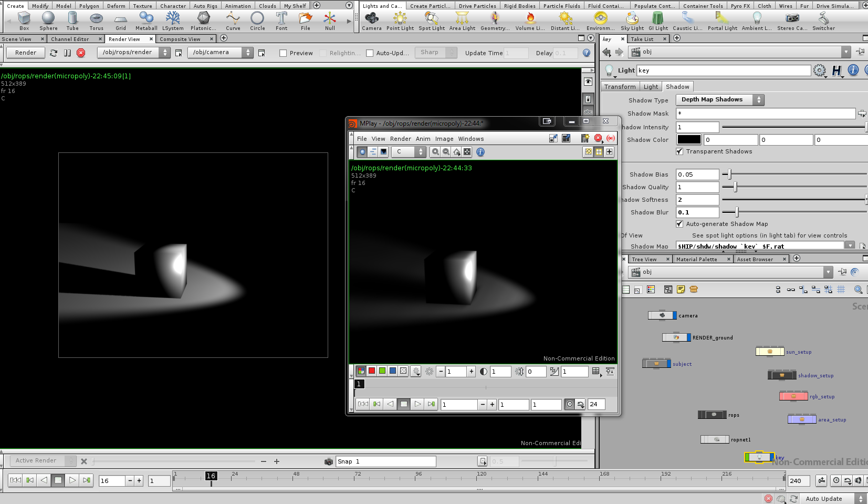Open the /obj/camera selector dropdown
The height and width of the screenshot is (504, 868).
point(221,53)
